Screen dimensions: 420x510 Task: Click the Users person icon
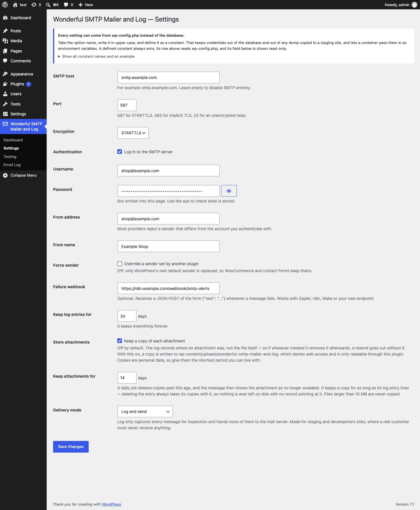[x=5, y=94]
